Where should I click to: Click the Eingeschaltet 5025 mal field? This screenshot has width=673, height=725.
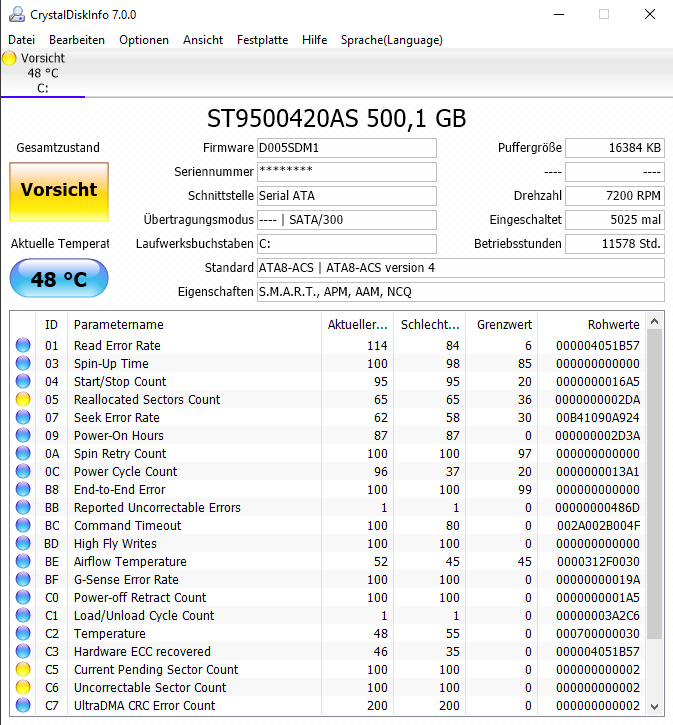615,220
